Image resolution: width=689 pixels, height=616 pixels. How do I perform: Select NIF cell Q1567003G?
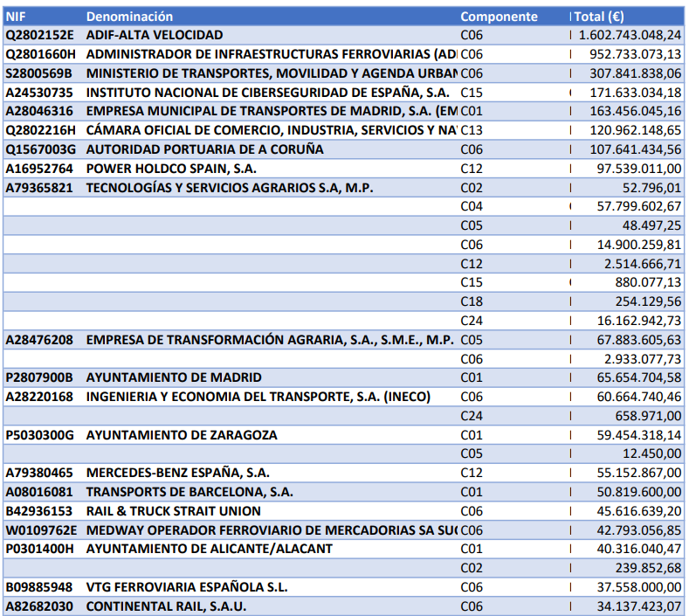pos(40,149)
